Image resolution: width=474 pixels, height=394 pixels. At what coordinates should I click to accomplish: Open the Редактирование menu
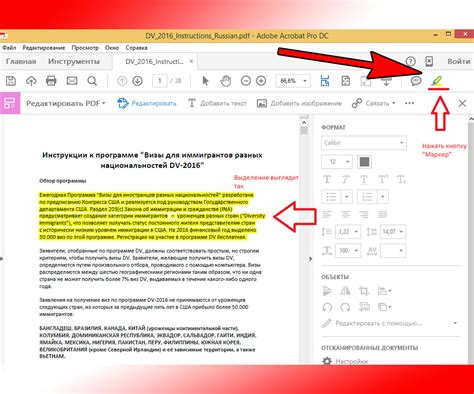44,48
